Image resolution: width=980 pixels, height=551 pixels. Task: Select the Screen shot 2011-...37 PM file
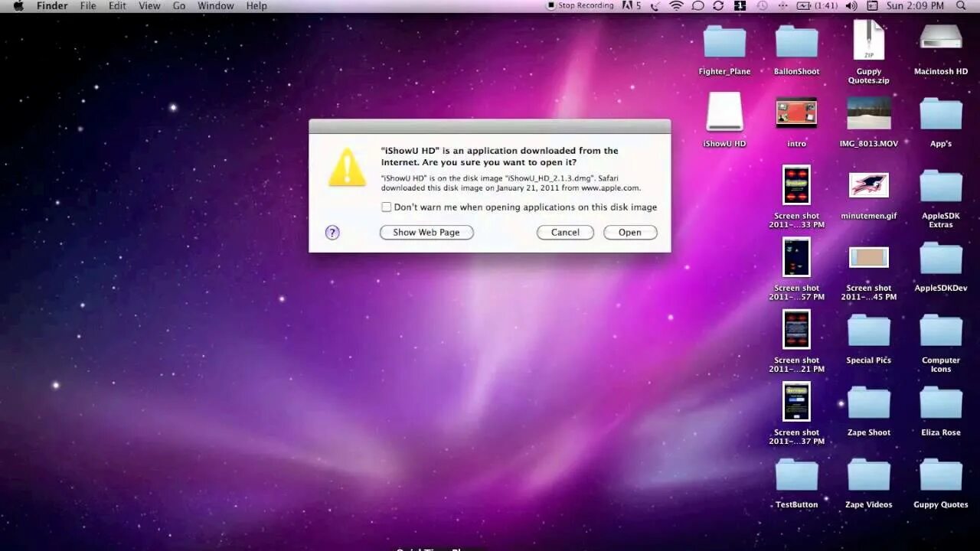(796, 401)
